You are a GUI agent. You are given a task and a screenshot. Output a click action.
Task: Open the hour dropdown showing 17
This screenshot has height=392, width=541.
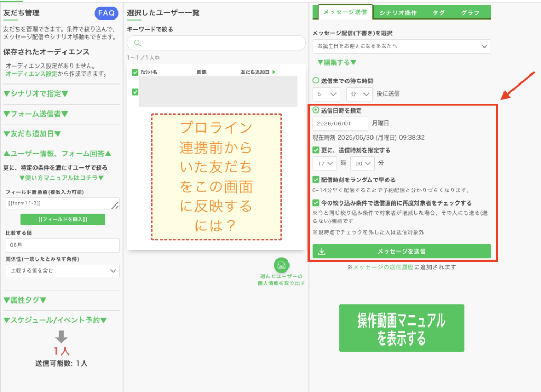pyautogui.click(x=324, y=164)
